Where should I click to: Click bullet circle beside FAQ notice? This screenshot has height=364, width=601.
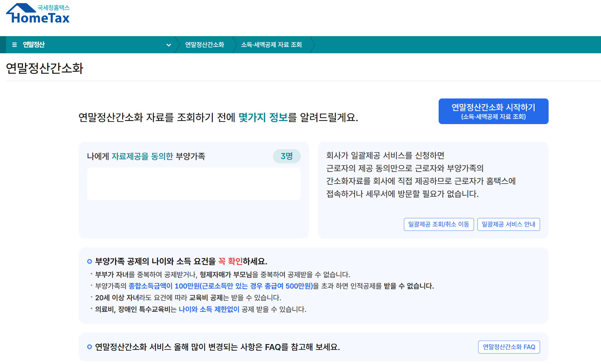[89, 347]
